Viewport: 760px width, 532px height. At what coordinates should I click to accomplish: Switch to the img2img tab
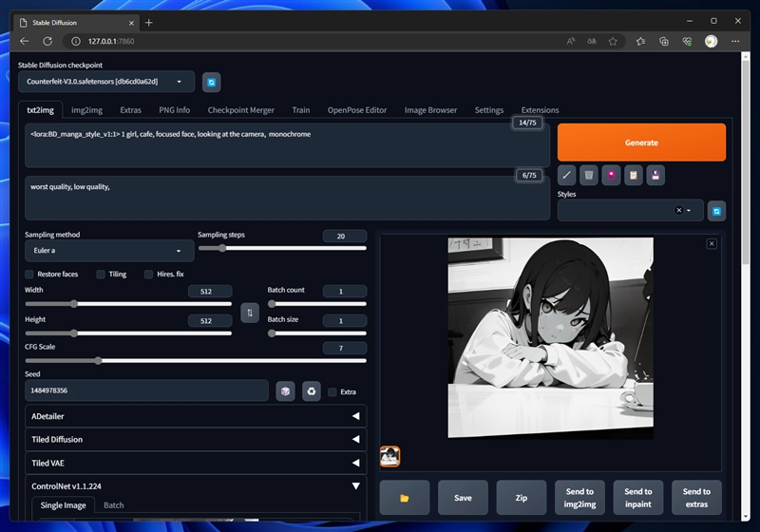(86, 110)
